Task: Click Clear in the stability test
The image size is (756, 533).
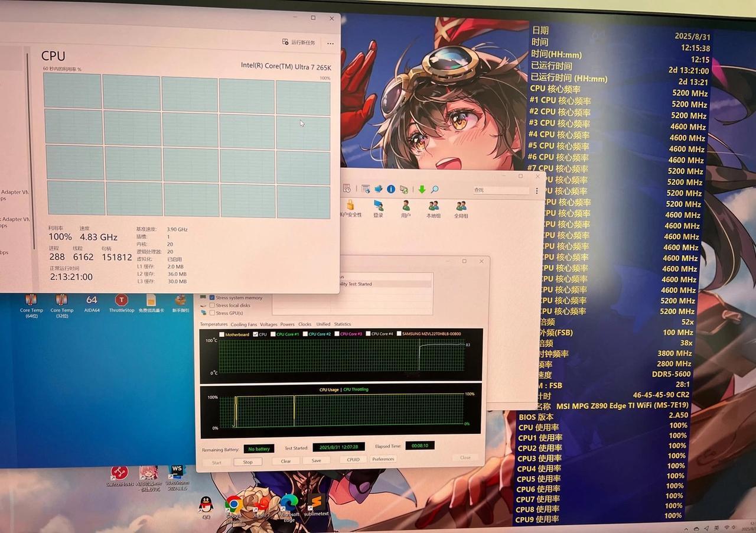Action: [286, 461]
